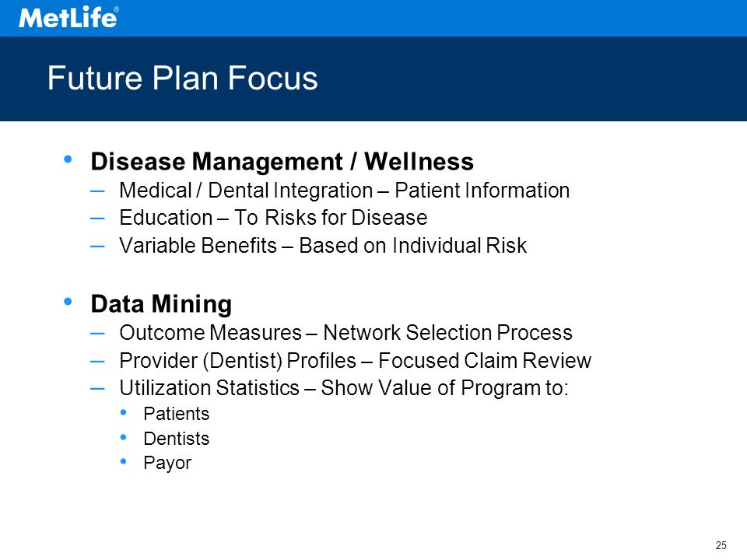
Task: Select the Utilization Statistics line
Action: pyautogui.click(x=344, y=387)
